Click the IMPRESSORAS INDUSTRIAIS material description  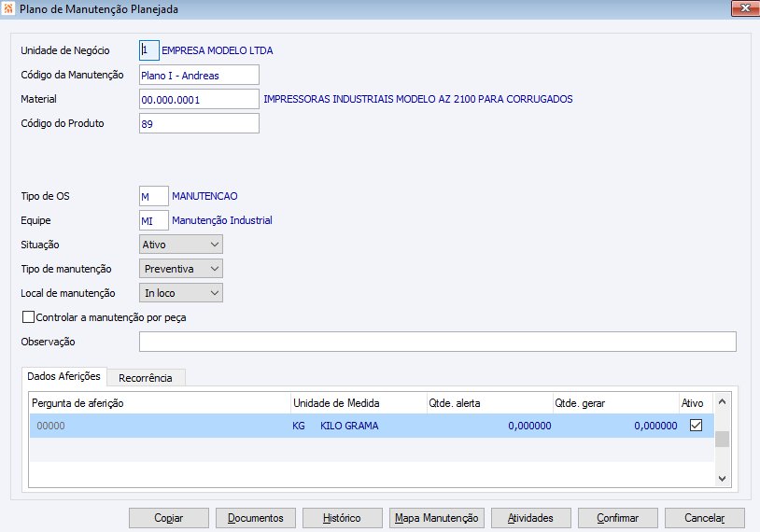pyautogui.click(x=417, y=99)
